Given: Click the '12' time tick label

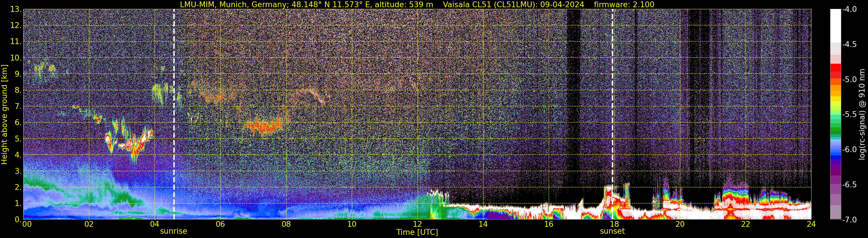Looking at the screenshot, I should pos(417,224).
